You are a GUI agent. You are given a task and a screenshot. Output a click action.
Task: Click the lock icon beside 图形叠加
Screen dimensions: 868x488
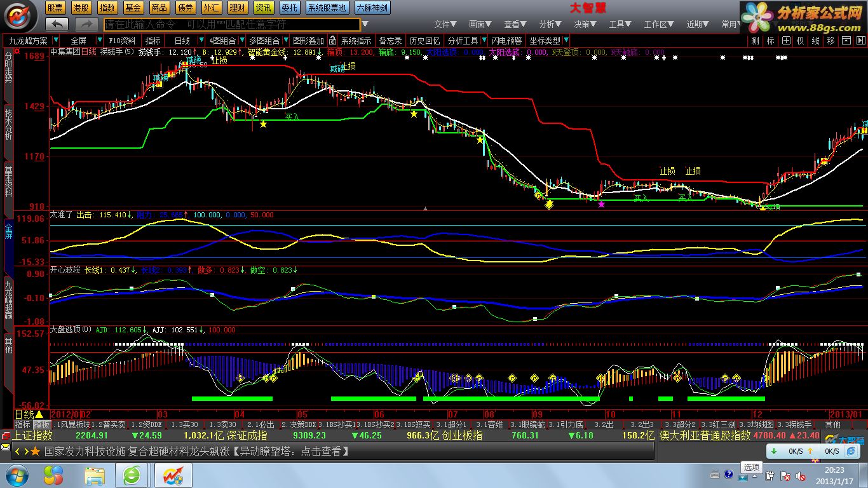coord(332,41)
